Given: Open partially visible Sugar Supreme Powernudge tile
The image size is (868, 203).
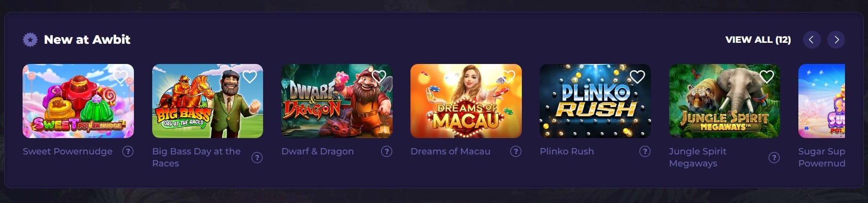Looking at the screenshot, I should 821,101.
